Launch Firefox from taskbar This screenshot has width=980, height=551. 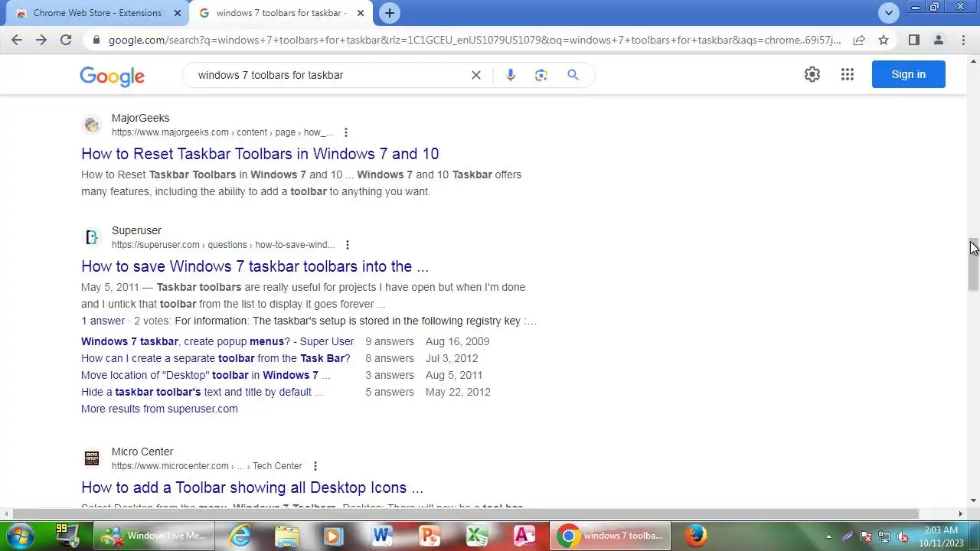click(696, 536)
